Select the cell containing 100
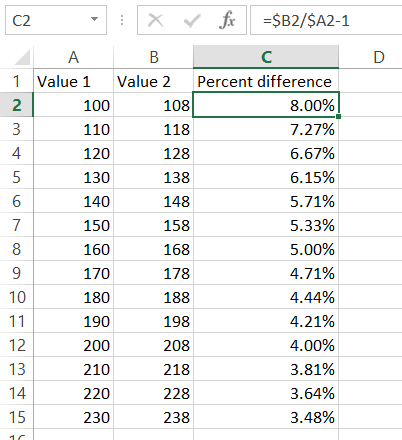 pos(73,105)
